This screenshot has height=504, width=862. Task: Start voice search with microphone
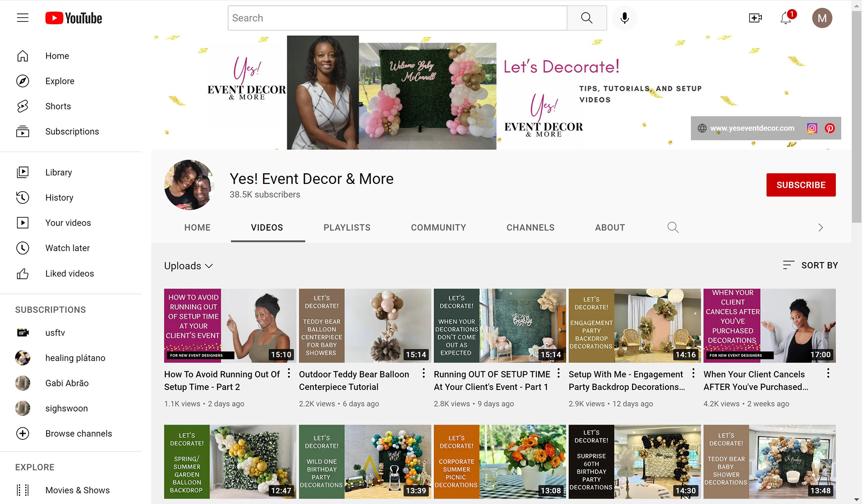[x=625, y=18]
